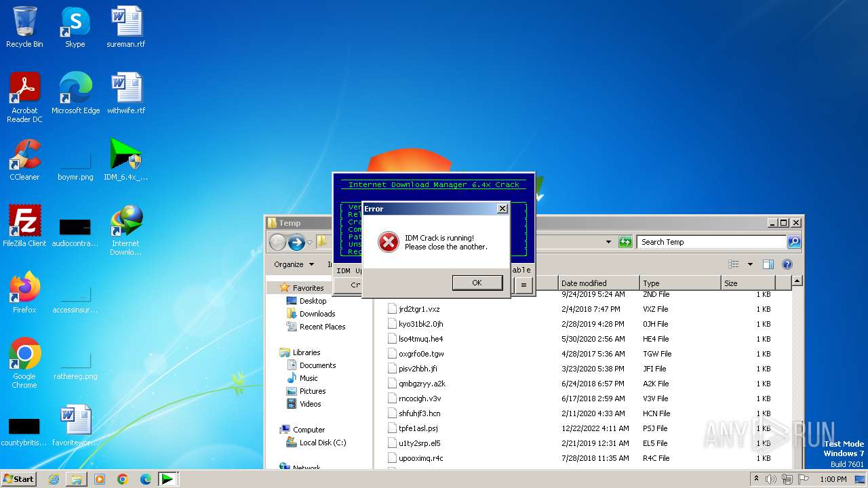Click the Start button
This screenshot has height=488, width=868.
point(19,479)
